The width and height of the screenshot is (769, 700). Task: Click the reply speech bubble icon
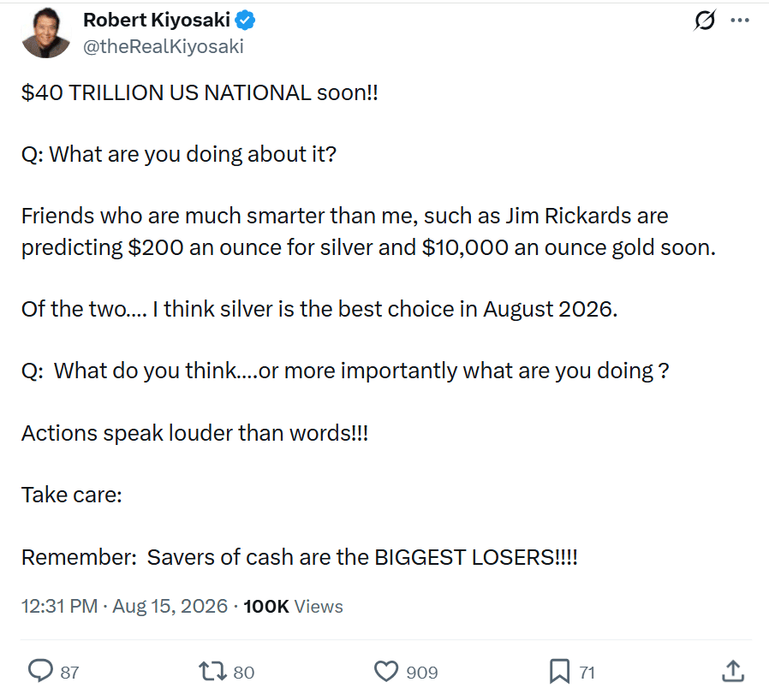(x=40, y=671)
